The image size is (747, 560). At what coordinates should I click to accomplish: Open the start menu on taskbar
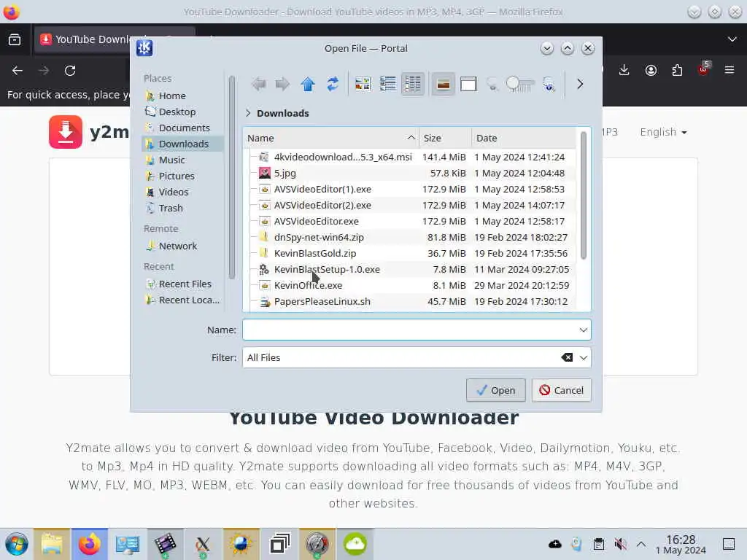tap(16, 544)
